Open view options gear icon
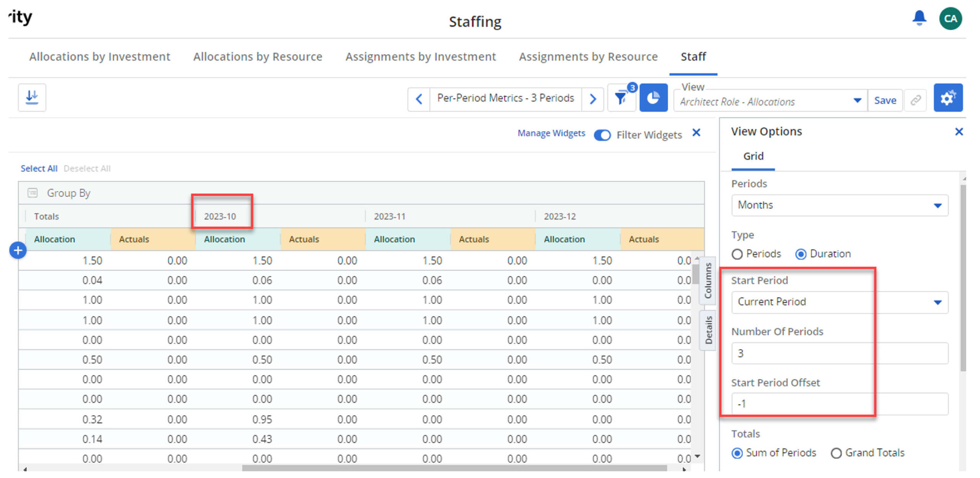 click(948, 98)
